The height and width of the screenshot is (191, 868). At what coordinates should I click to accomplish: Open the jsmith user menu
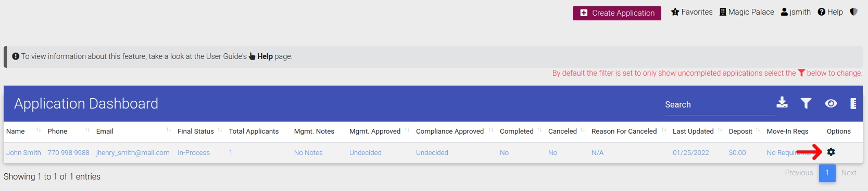[796, 12]
